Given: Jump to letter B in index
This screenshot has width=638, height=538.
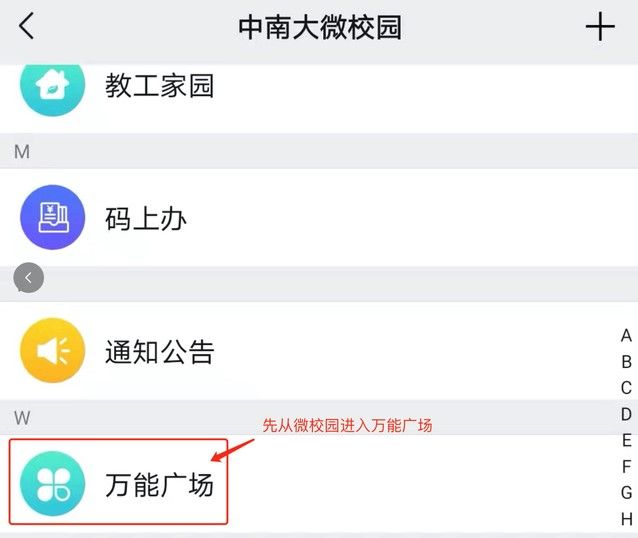Looking at the screenshot, I should [x=626, y=362].
